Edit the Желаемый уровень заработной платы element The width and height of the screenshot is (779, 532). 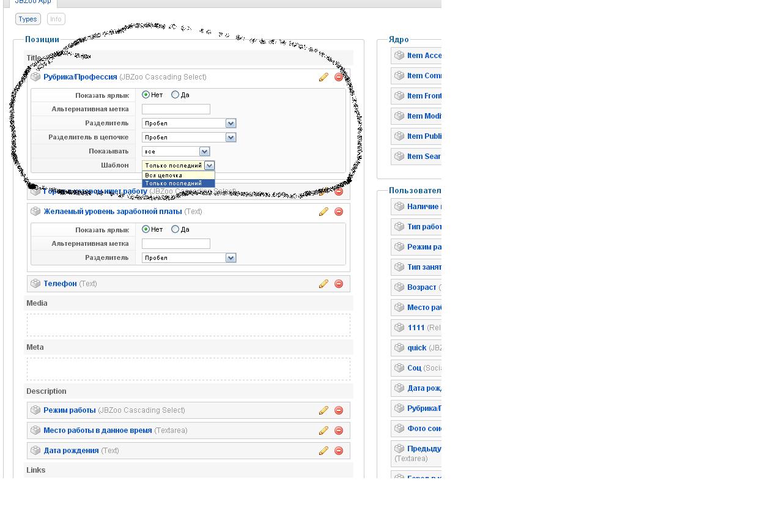coord(323,212)
